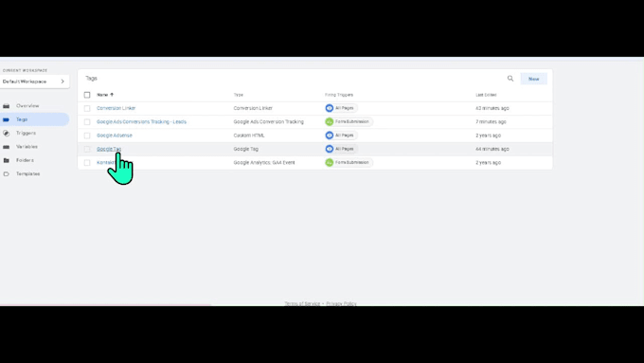Go to Overview in sidebar
This screenshot has width=644, height=363.
[27, 106]
